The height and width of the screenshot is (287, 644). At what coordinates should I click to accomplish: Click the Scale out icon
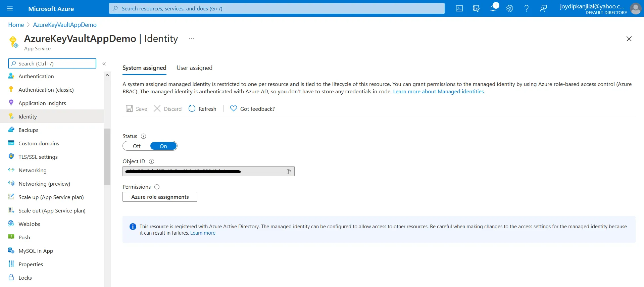coord(11,210)
